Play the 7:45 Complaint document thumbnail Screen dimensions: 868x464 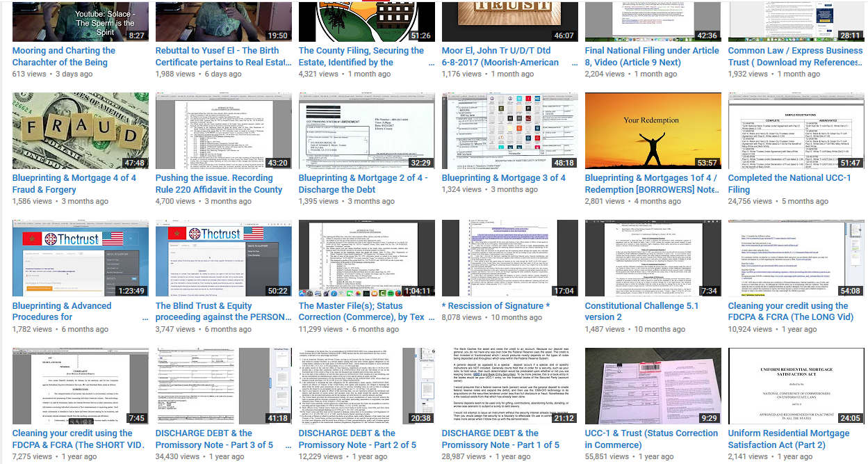coord(81,386)
